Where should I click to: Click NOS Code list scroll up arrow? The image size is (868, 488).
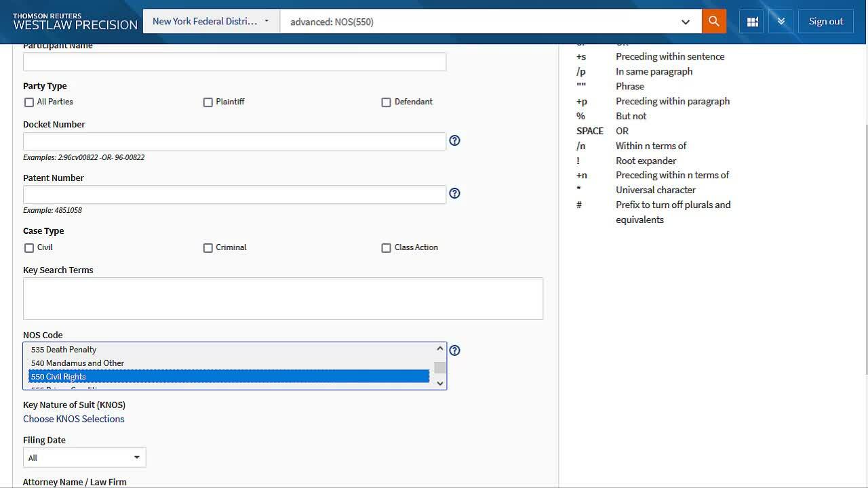pos(440,349)
